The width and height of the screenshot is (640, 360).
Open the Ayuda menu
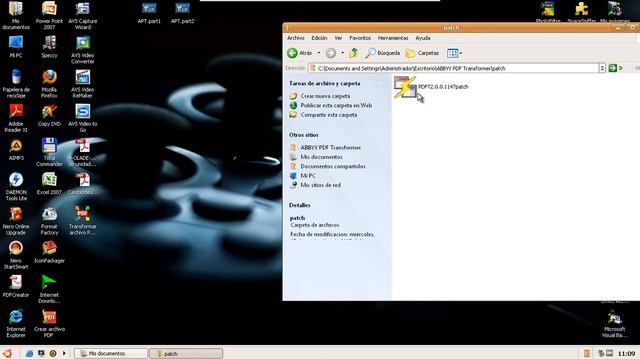coord(423,38)
